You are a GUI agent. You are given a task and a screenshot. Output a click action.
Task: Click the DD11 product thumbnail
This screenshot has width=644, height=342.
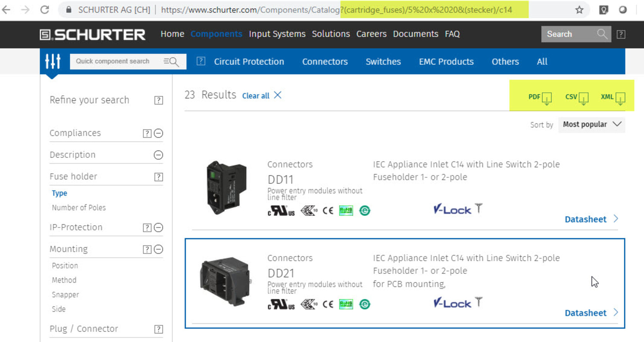click(x=226, y=188)
